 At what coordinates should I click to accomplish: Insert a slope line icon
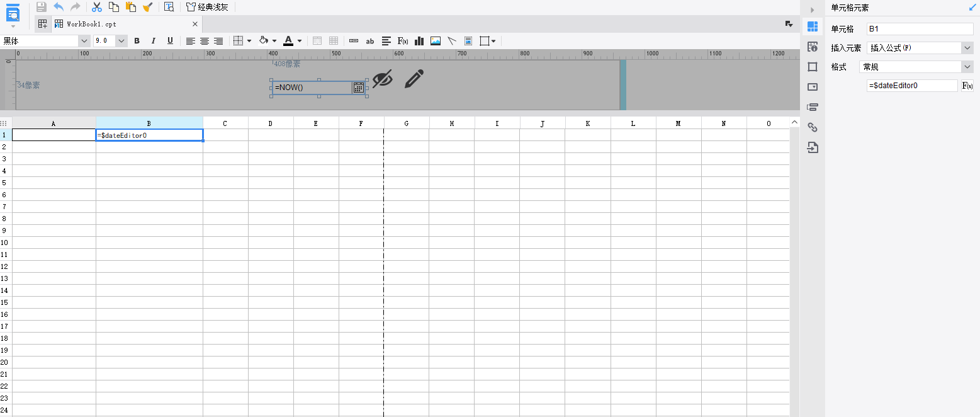[x=452, y=41]
